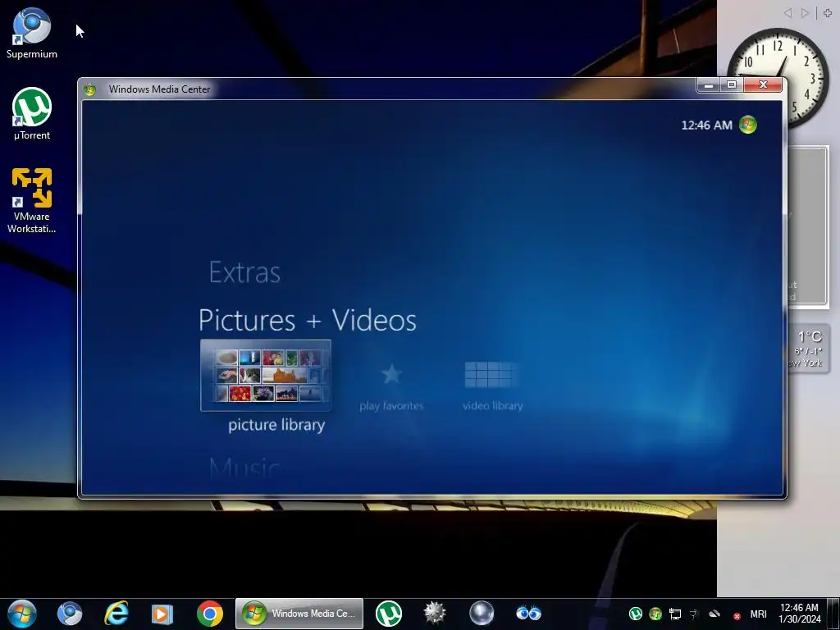Select play favorites star icon
This screenshot has width=840, height=630.
coord(391,373)
